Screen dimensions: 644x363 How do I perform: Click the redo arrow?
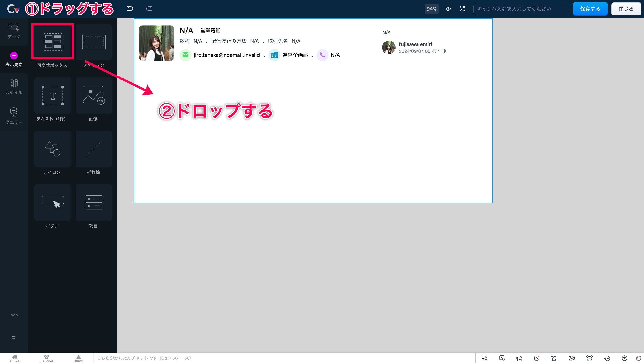(149, 8)
